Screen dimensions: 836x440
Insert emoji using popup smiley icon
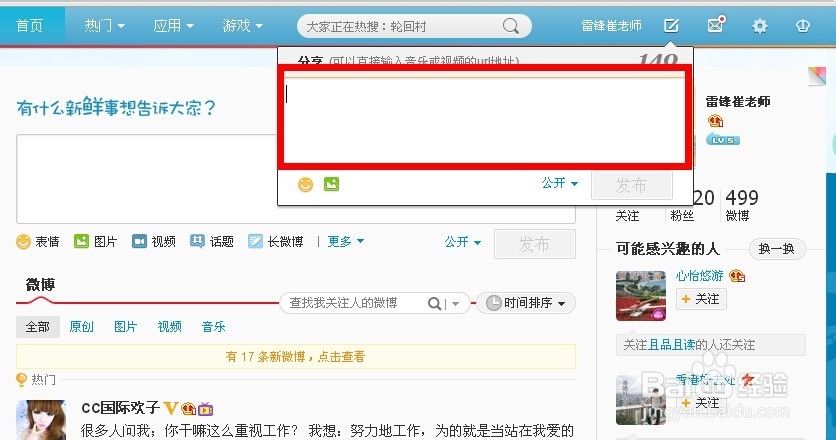[x=306, y=185]
